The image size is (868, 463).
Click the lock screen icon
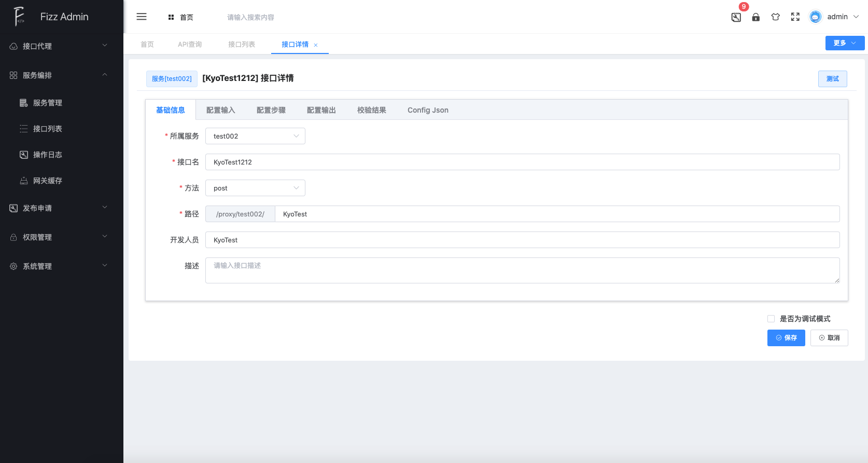tap(756, 17)
